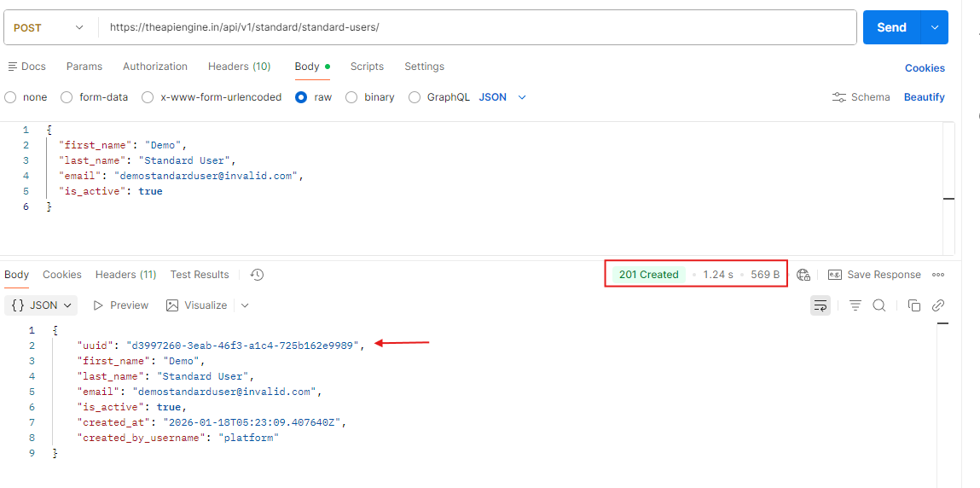This screenshot has height=488, width=980.
Task: Click the network globe icon
Action: [x=803, y=275]
